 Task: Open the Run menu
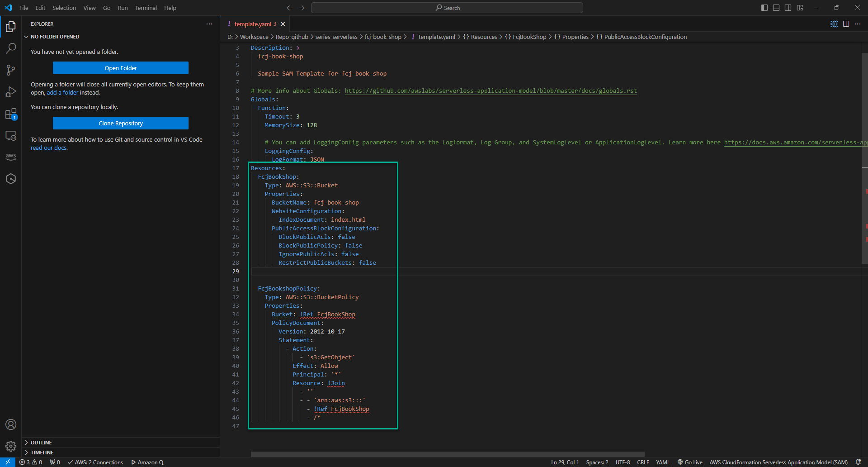click(x=123, y=8)
